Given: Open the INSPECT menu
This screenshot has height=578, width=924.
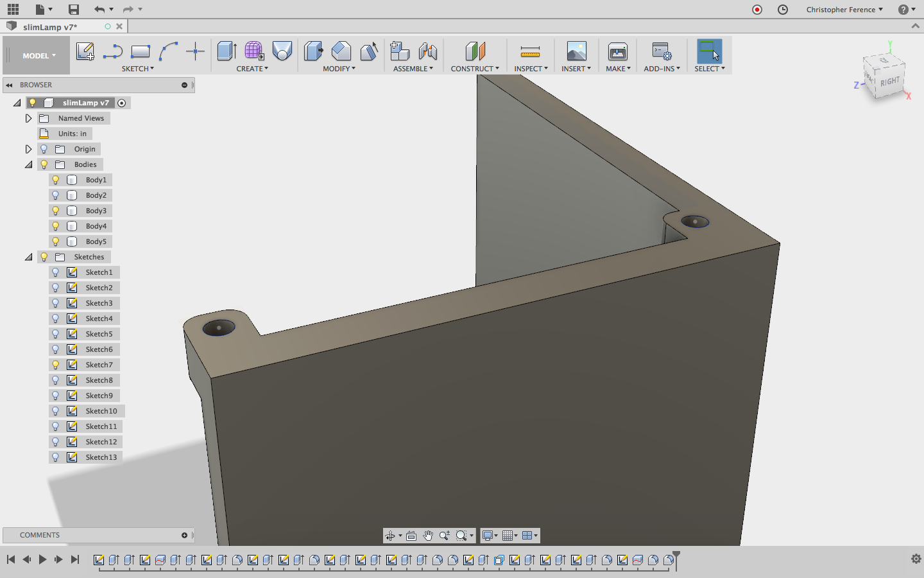Looking at the screenshot, I should 531,69.
